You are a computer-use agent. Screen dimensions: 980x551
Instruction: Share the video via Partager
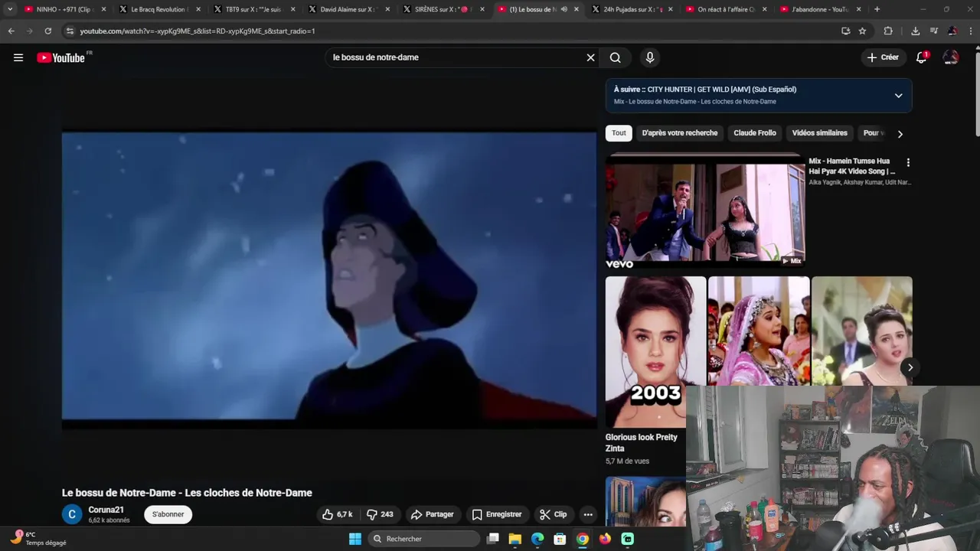(x=432, y=514)
